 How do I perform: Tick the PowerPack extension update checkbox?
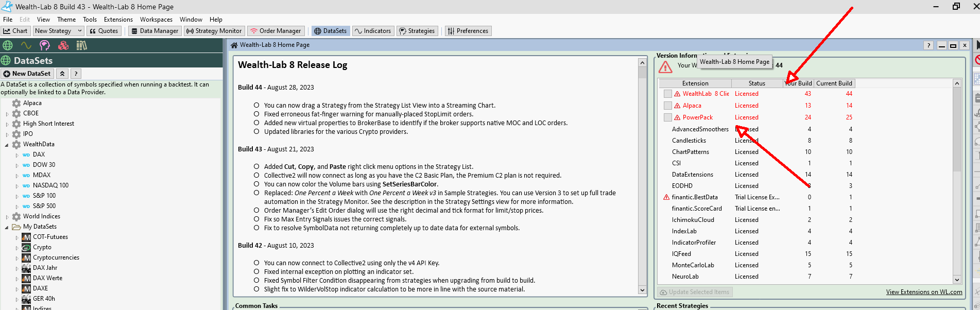667,117
